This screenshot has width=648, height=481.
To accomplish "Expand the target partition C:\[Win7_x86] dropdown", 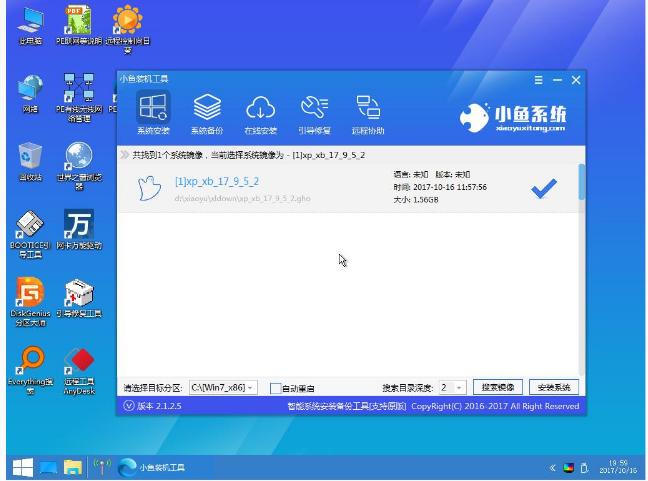I will 249,388.
